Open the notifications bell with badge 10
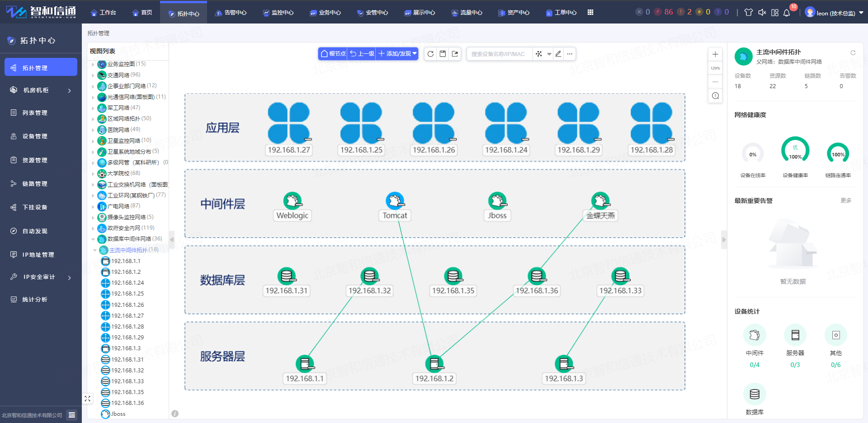Screen dimensions: 868x423 tap(787, 13)
